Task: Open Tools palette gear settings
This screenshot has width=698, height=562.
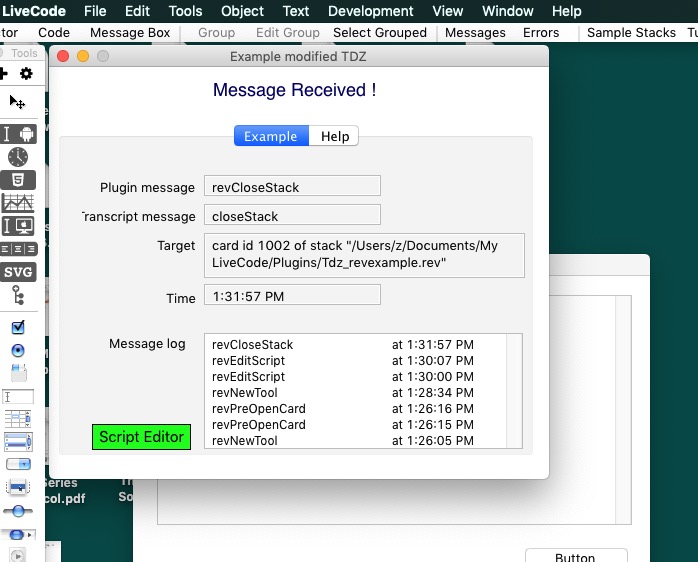Action: [26, 73]
